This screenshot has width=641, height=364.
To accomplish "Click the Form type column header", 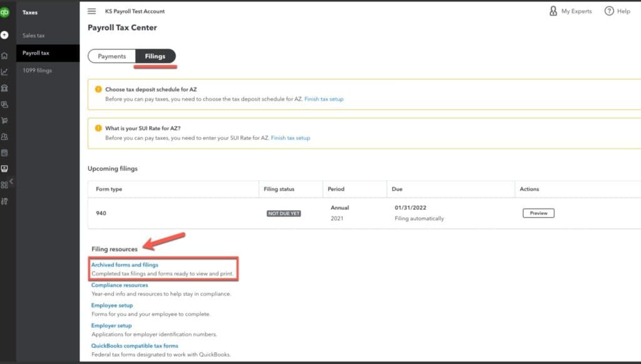I will coord(109,189).
